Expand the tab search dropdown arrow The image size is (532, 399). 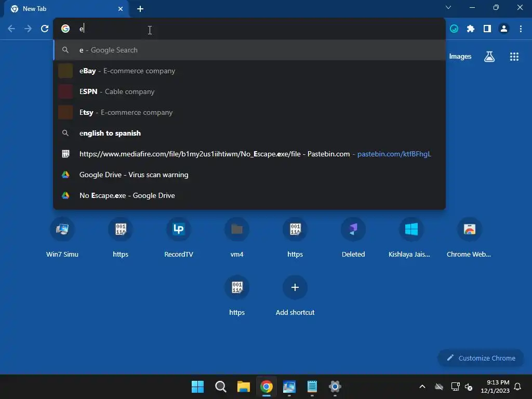pos(448,7)
